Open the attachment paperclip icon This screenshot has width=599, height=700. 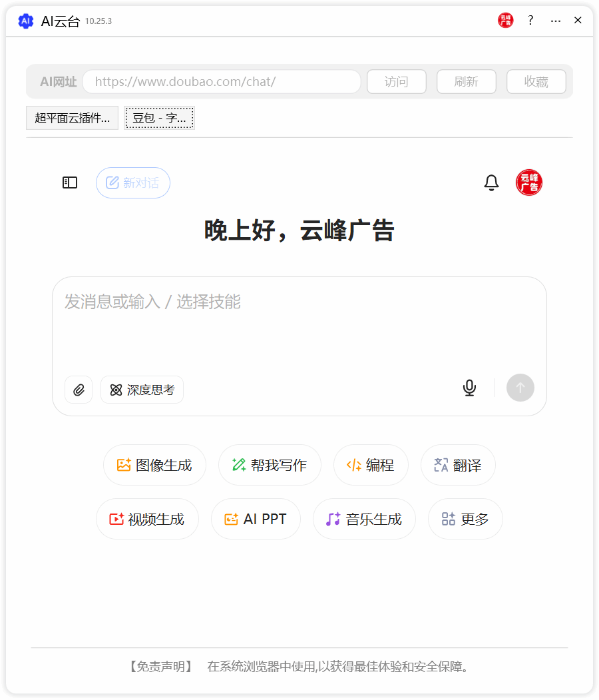78,390
